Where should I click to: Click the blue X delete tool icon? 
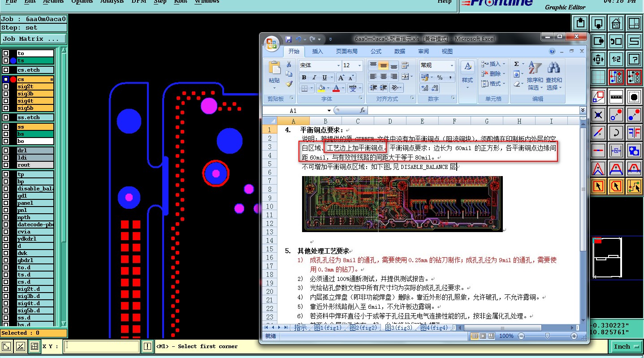(x=599, y=115)
